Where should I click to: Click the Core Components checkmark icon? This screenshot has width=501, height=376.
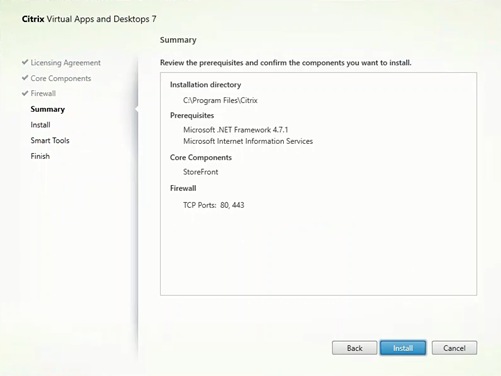tap(25, 78)
